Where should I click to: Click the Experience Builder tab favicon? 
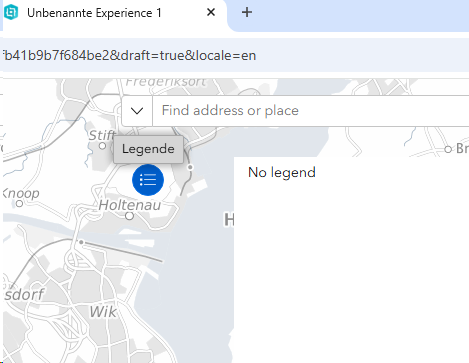(x=11, y=13)
